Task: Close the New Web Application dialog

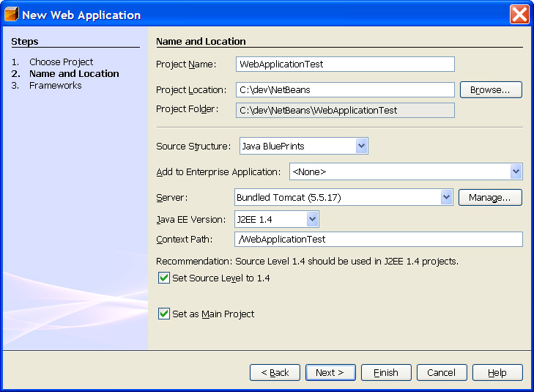Action: 519,14
